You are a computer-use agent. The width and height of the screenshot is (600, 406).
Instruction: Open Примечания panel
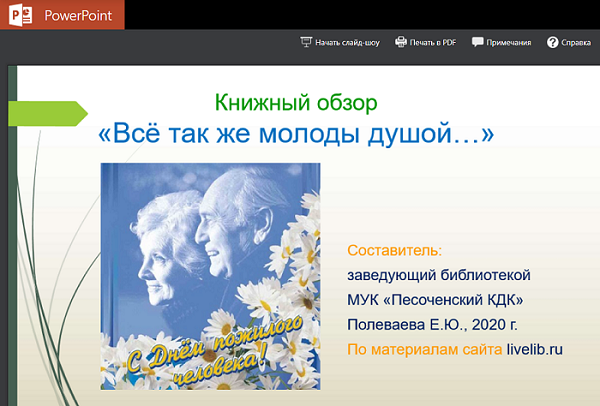point(509,42)
